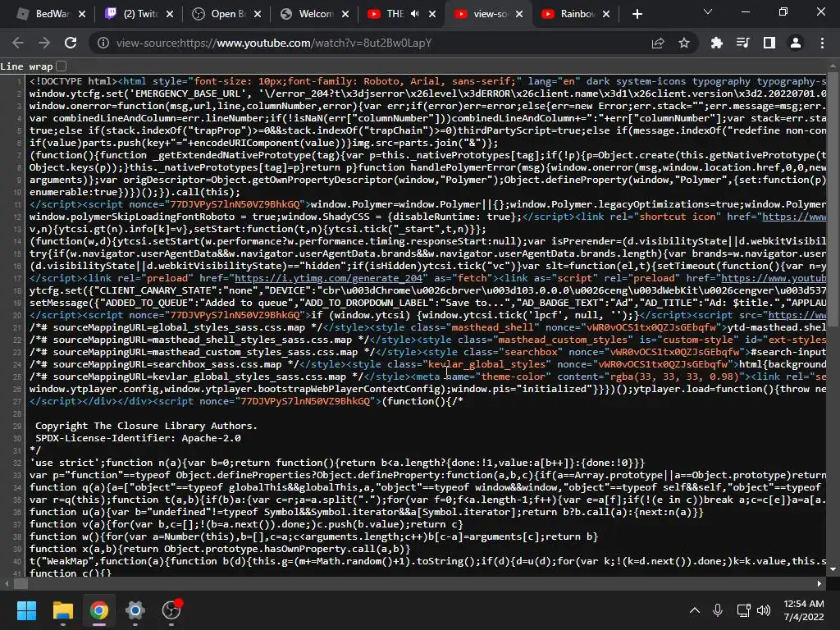Close the Rainbow tab
This screenshot has width=840, height=630.
coord(606,14)
